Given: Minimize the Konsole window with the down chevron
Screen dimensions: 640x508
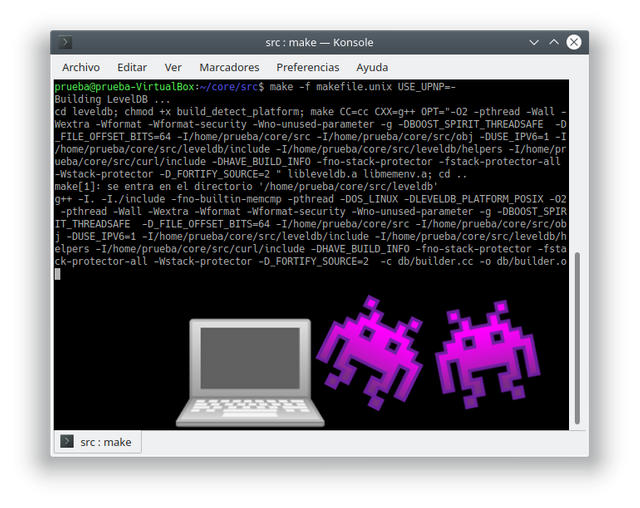Looking at the screenshot, I should click(x=534, y=42).
